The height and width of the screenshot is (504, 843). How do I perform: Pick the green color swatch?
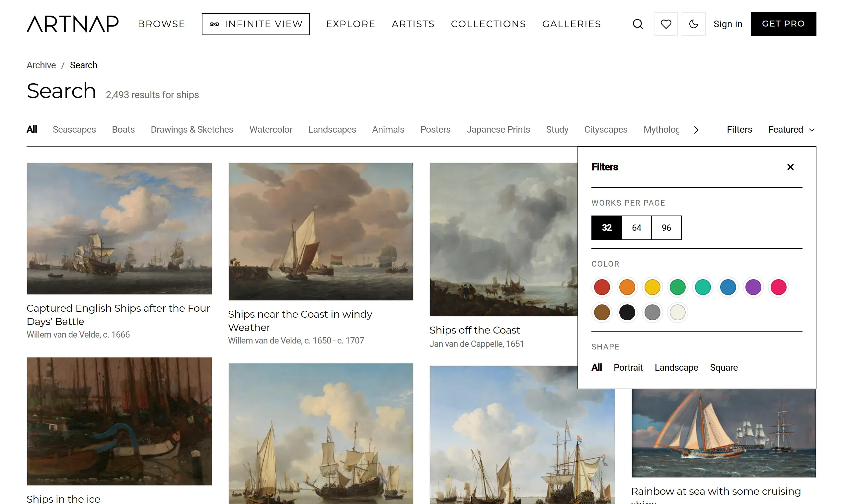677,287
